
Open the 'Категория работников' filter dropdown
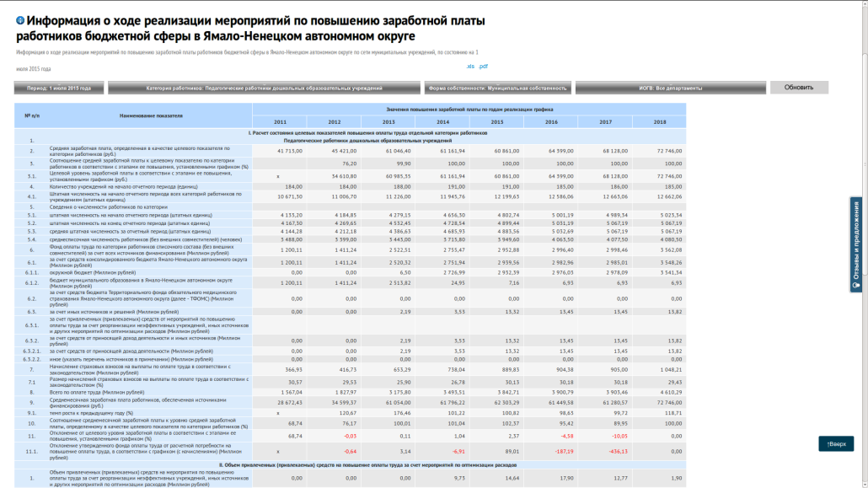pos(264,88)
